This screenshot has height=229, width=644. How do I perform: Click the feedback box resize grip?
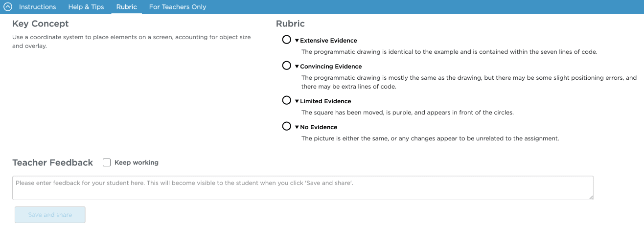coord(591,197)
